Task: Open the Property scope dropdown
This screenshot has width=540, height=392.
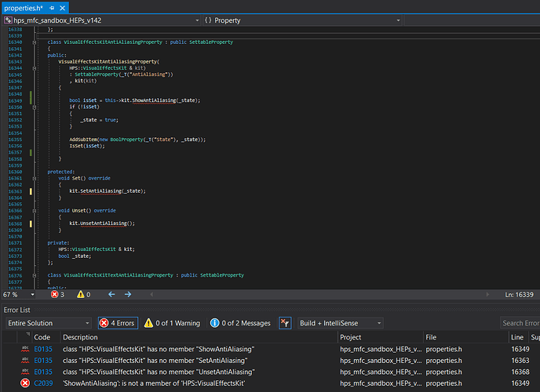Action: click(x=398, y=20)
